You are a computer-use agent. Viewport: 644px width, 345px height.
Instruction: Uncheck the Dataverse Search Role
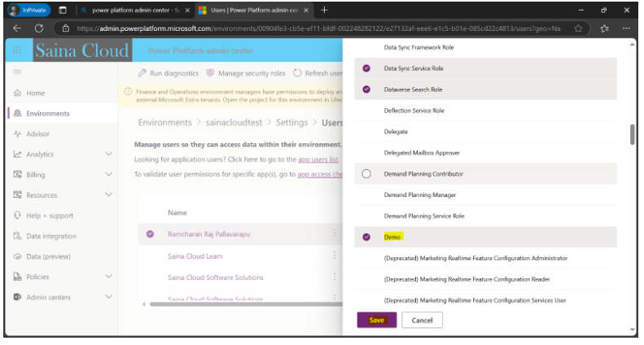pos(366,90)
